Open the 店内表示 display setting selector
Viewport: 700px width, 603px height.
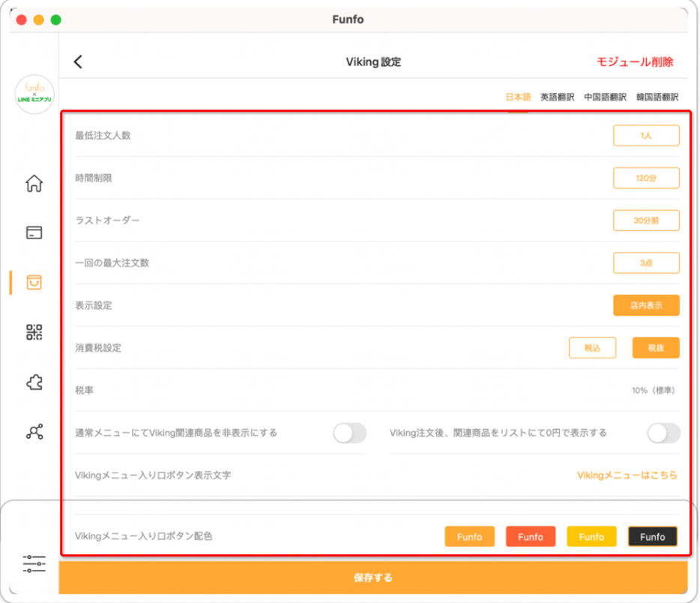pyautogui.click(x=646, y=305)
